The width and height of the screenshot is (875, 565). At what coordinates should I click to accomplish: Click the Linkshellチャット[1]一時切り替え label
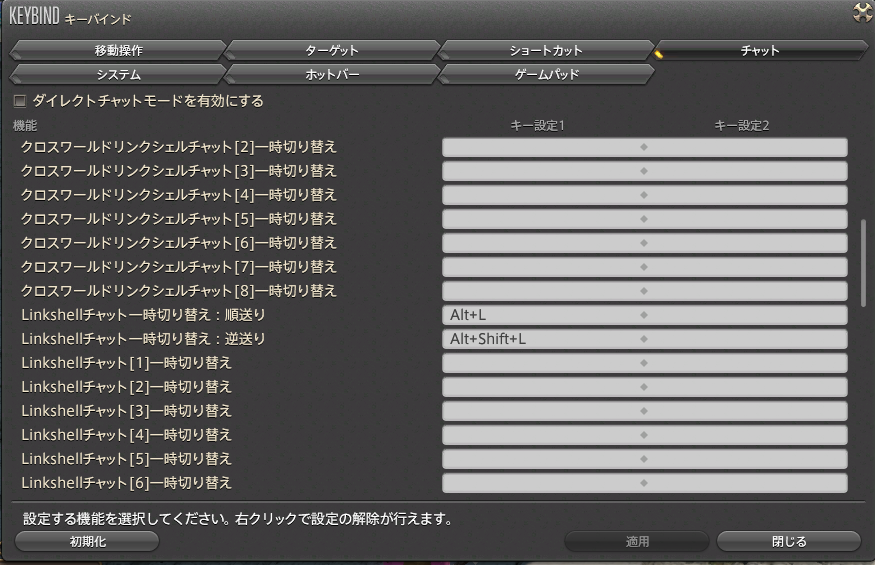pos(126,363)
